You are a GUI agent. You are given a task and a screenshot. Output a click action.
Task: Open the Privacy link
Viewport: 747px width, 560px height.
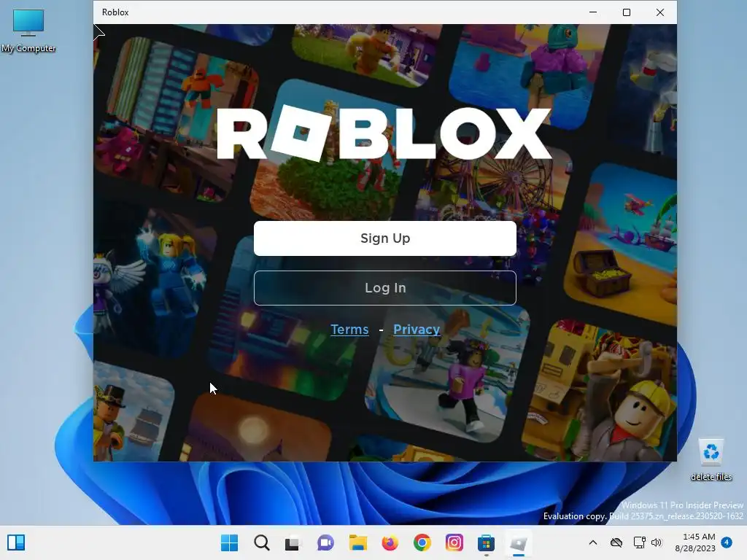click(417, 330)
